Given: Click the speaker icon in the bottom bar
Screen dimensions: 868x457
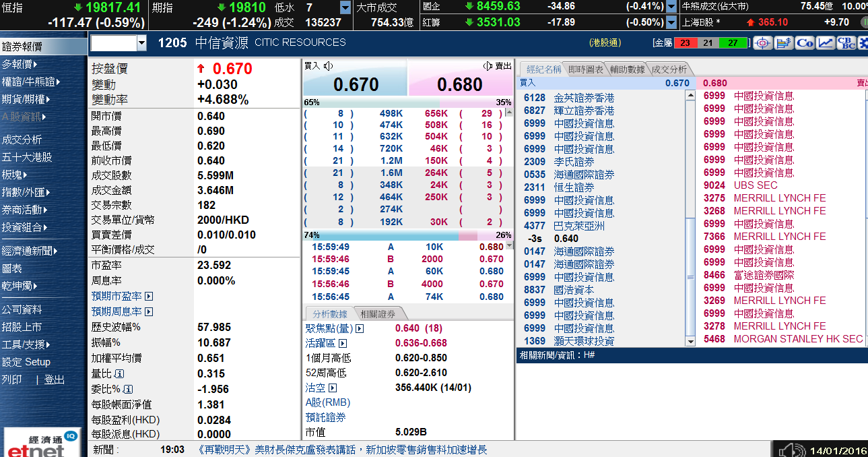Looking at the screenshot, I should (x=792, y=450).
